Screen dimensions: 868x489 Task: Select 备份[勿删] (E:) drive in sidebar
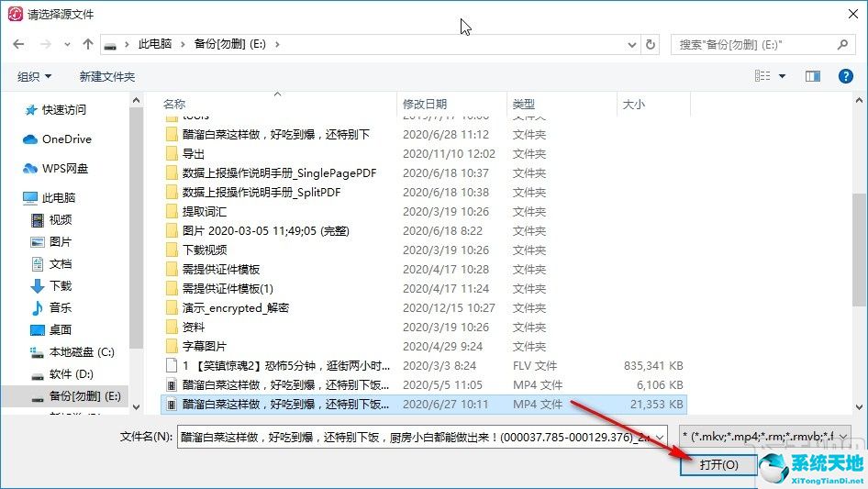(x=65, y=396)
